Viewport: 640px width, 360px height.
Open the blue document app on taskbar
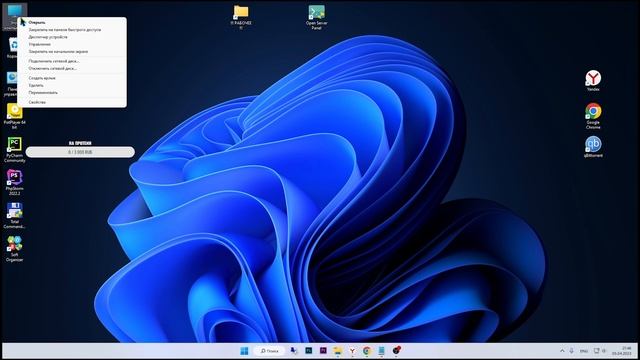[381, 351]
